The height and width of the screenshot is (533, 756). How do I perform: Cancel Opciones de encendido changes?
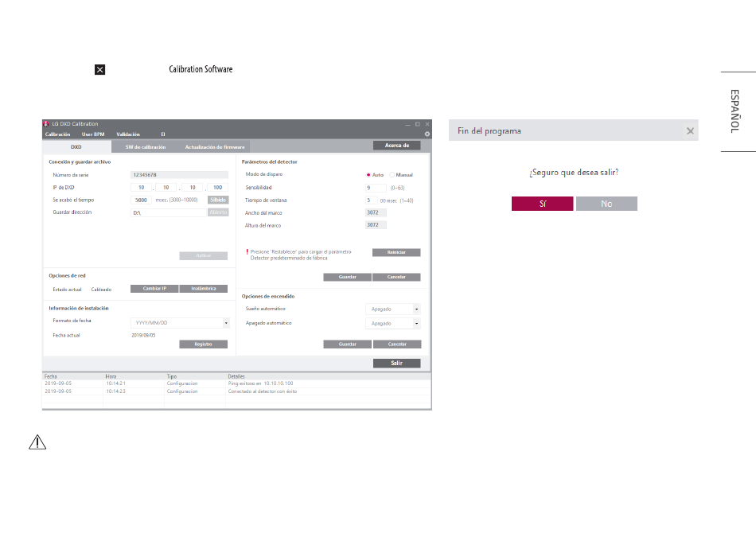[397, 344]
